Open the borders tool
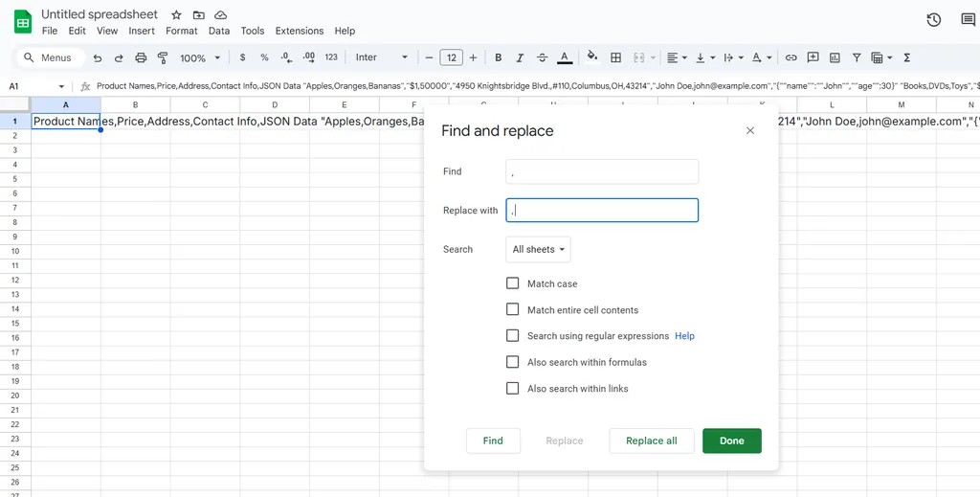Viewport: 980px width, 497px height. point(615,57)
